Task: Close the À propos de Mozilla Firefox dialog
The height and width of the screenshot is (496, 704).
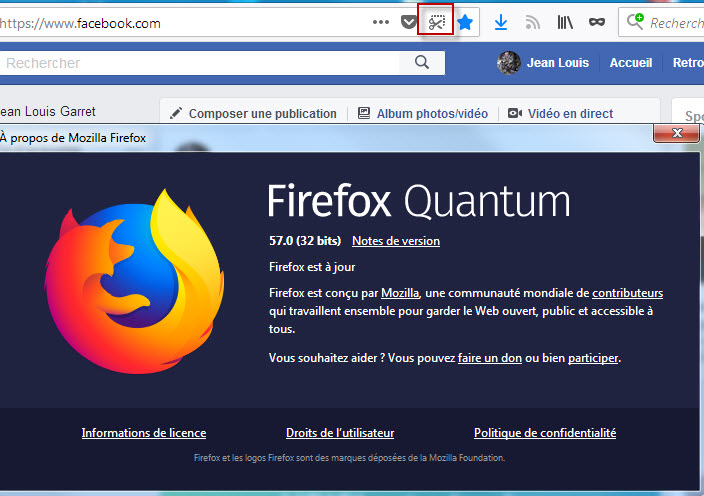Action: [677, 133]
